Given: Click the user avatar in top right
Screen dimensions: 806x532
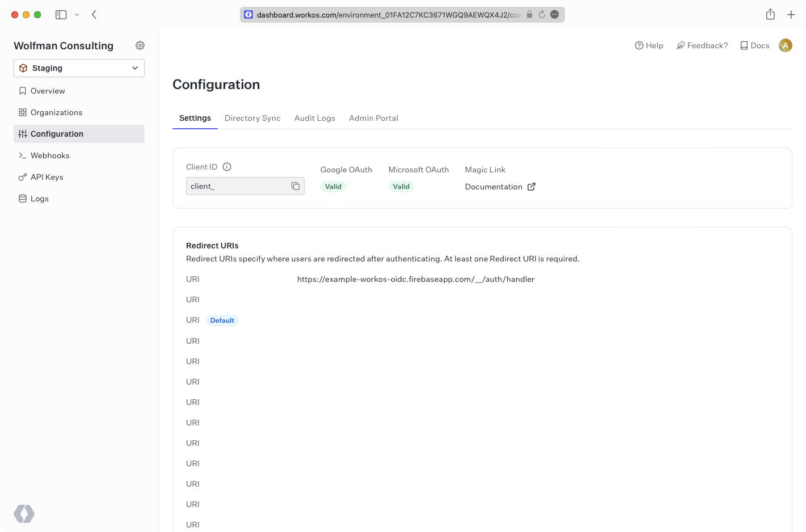Looking at the screenshot, I should coord(785,45).
